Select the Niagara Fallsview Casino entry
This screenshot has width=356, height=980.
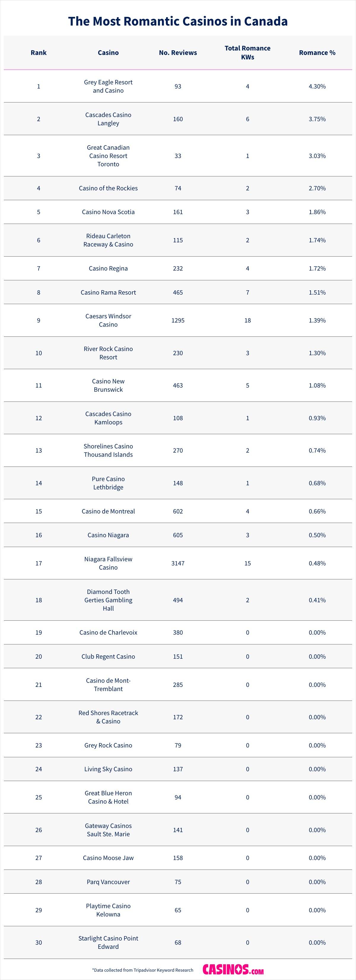pyautogui.click(x=108, y=563)
